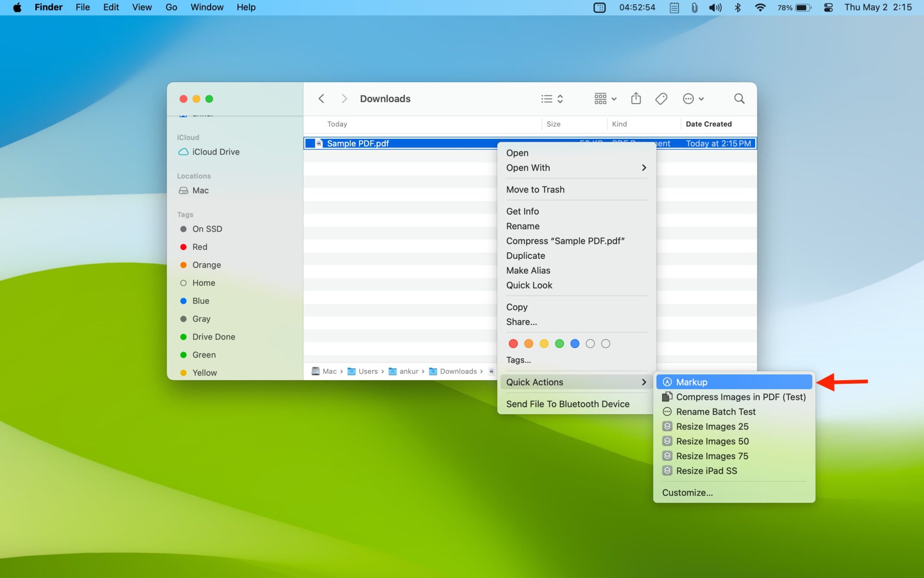924x578 pixels.
Task: Sort by Date Created column header
Action: pyautogui.click(x=708, y=124)
